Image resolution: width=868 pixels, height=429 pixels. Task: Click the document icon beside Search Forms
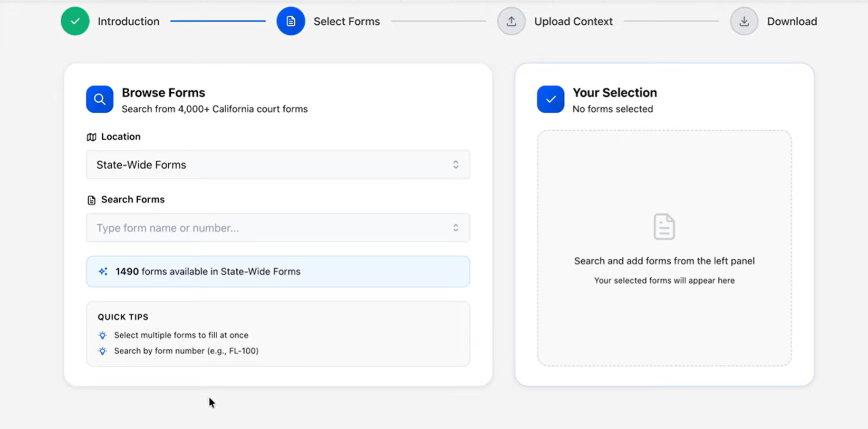pos(91,200)
